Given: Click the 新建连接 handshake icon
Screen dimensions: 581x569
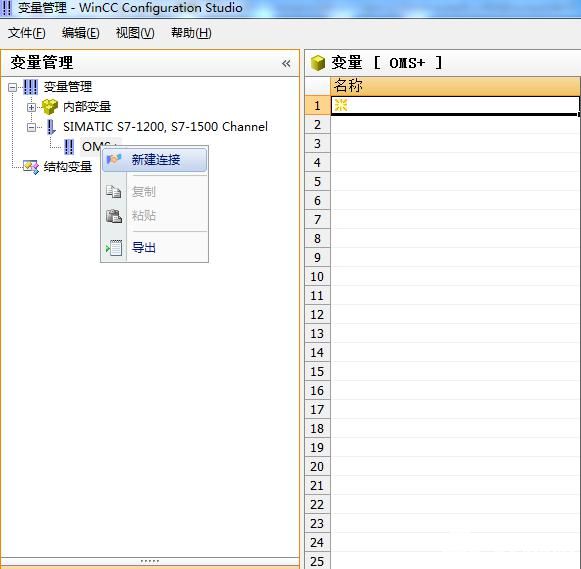Looking at the screenshot, I should pyautogui.click(x=114, y=160).
